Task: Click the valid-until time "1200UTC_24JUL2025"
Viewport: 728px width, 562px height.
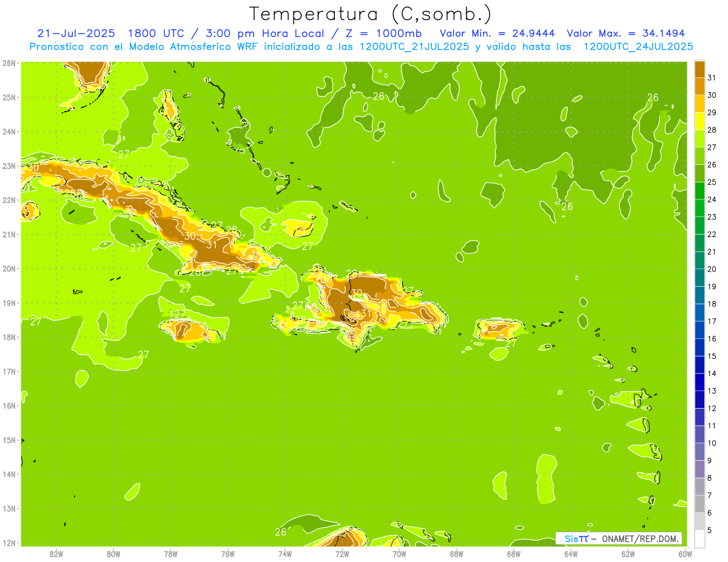Action: click(638, 47)
